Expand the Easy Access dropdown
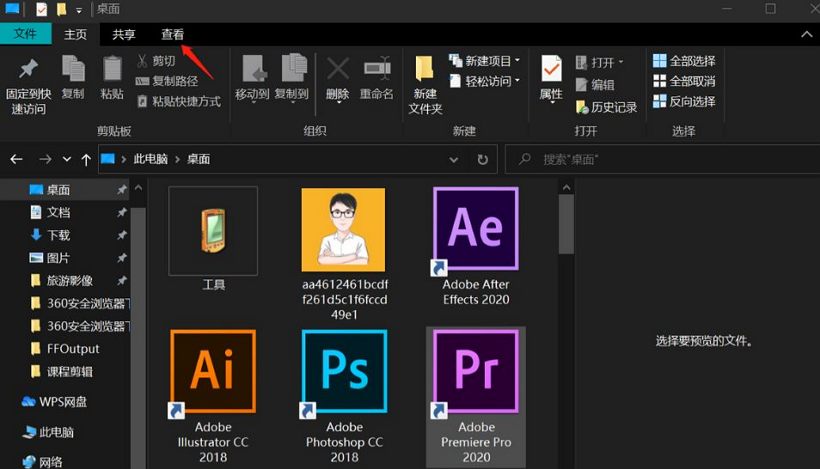Image resolution: width=820 pixels, height=469 pixels. point(484,81)
